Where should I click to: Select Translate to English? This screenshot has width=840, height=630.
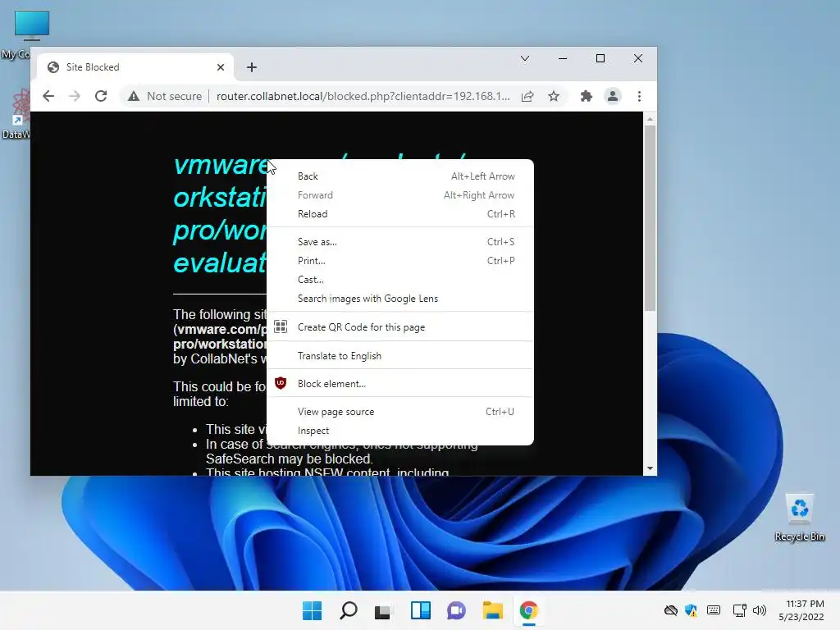[x=400, y=356]
